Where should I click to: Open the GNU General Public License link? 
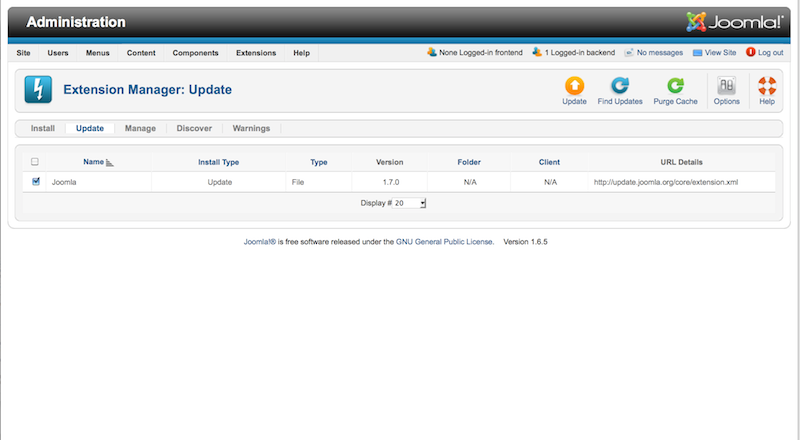tap(444, 242)
